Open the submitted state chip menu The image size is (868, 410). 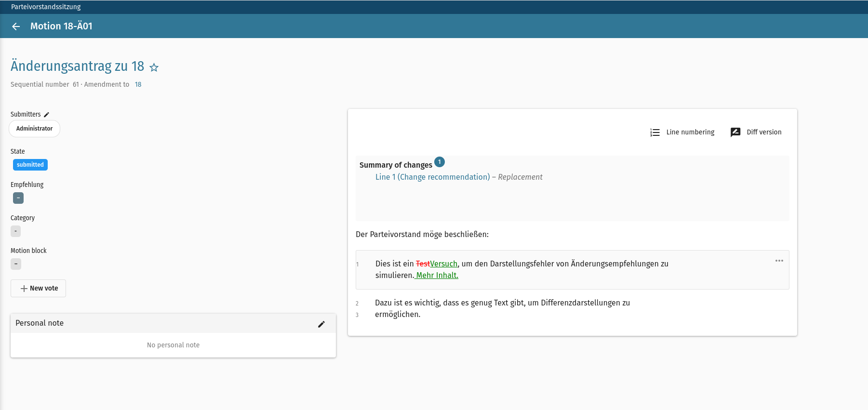30,165
